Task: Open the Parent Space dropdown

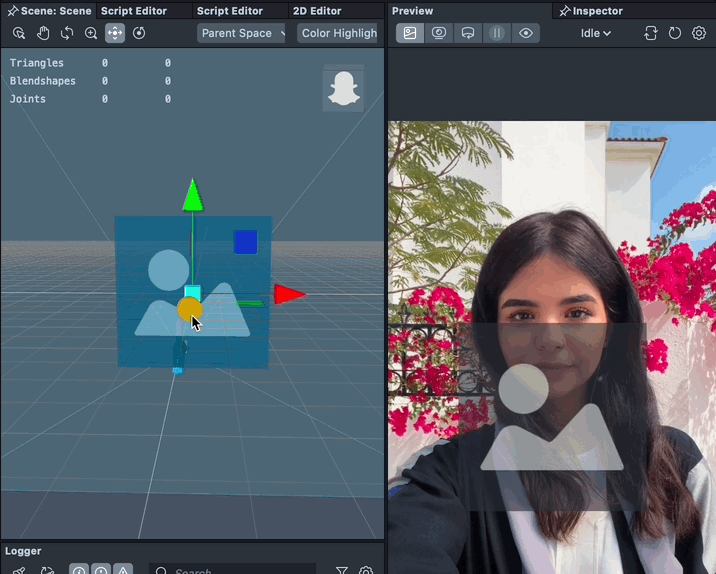Action: tap(241, 33)
